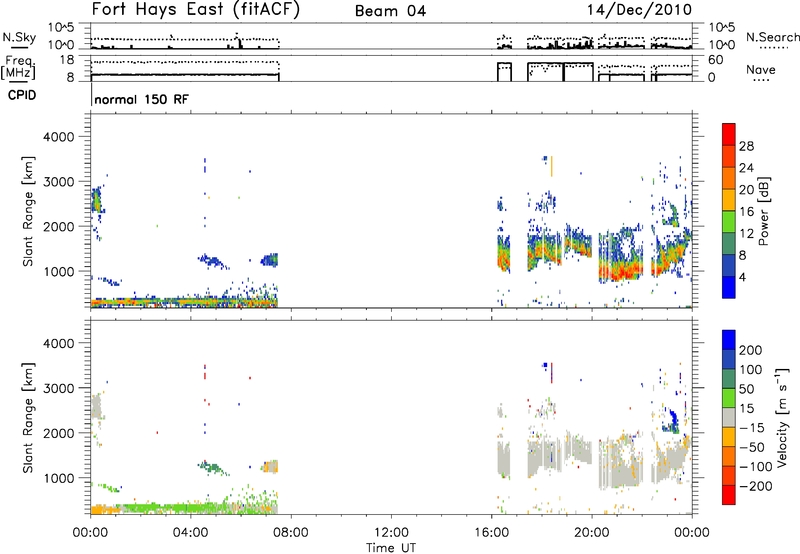This screenshot has height=554, width=800.
Task: Click the 'N.Sky' legend label
Action: pyautogui.click(x=19, y=37)
